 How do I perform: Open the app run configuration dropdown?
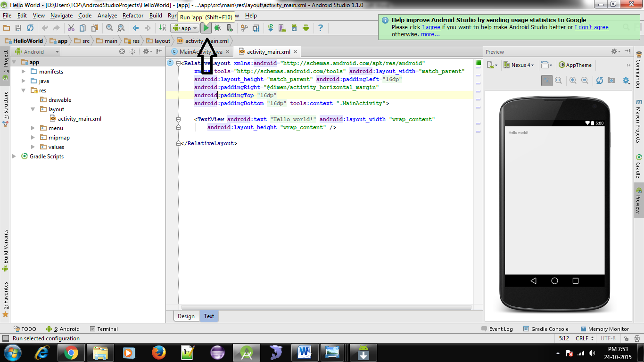185,28
